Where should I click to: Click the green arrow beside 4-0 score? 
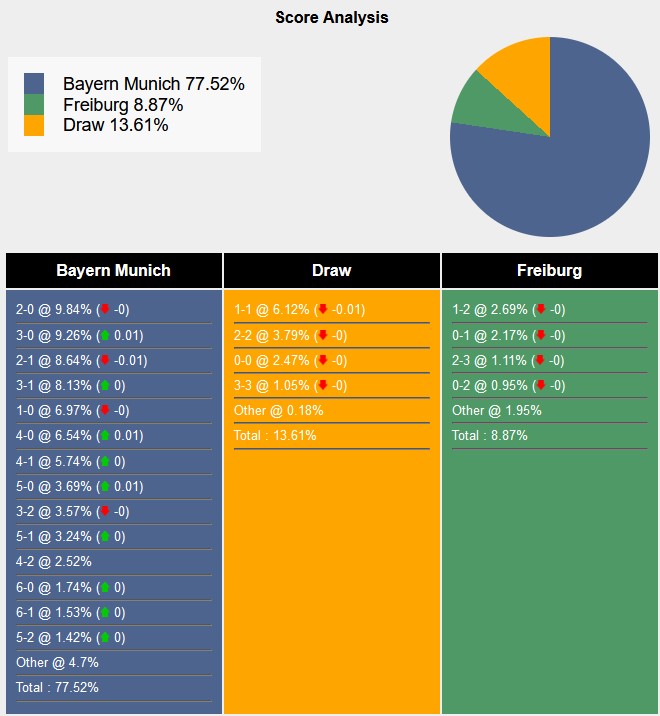(105, 436)
